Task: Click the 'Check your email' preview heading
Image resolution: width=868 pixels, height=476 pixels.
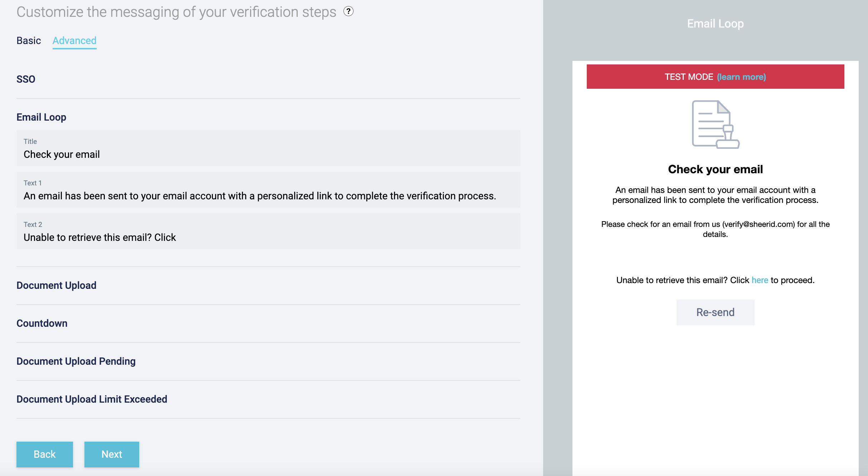Action: 715,169
